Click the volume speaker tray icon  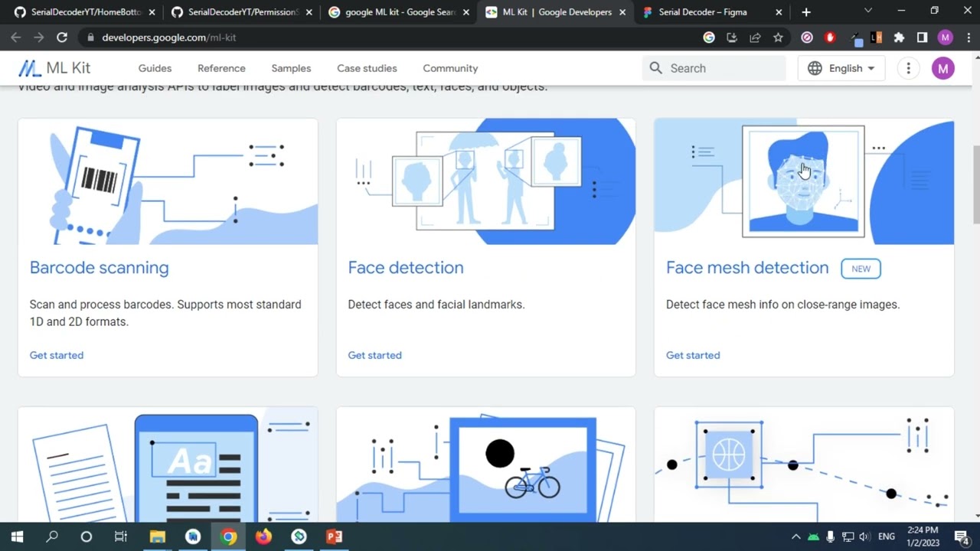click(x=864, y=536)
